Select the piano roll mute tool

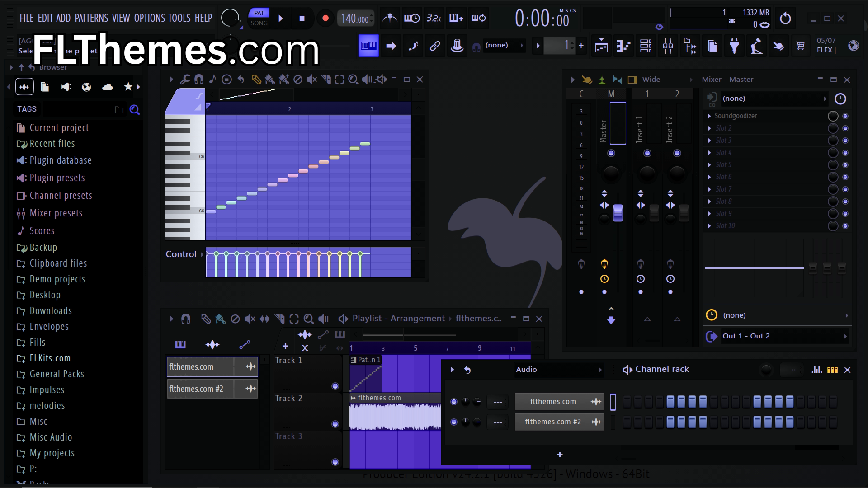coord(311,80)
